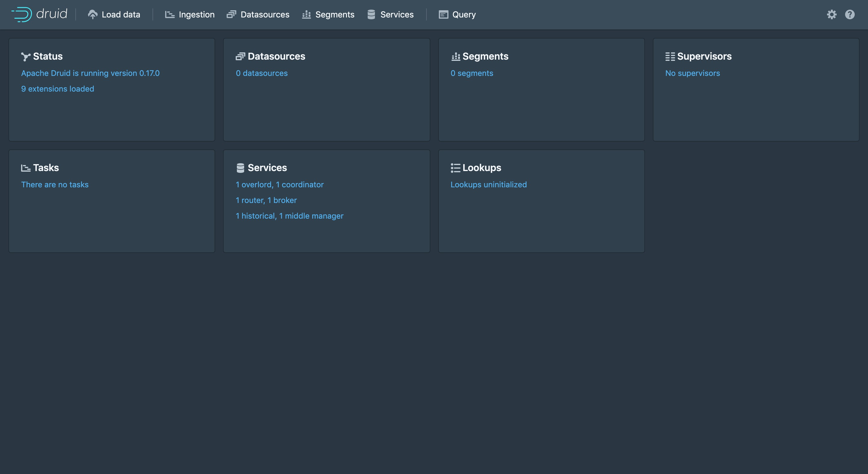Click the 1 overlord, 1 coordinator link
This screenshot has width=868, height=474.
pos(280,185)
